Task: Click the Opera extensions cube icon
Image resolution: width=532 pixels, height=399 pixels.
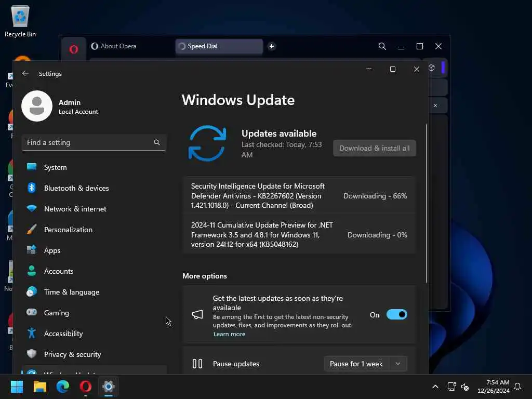Action: point(432,68)
